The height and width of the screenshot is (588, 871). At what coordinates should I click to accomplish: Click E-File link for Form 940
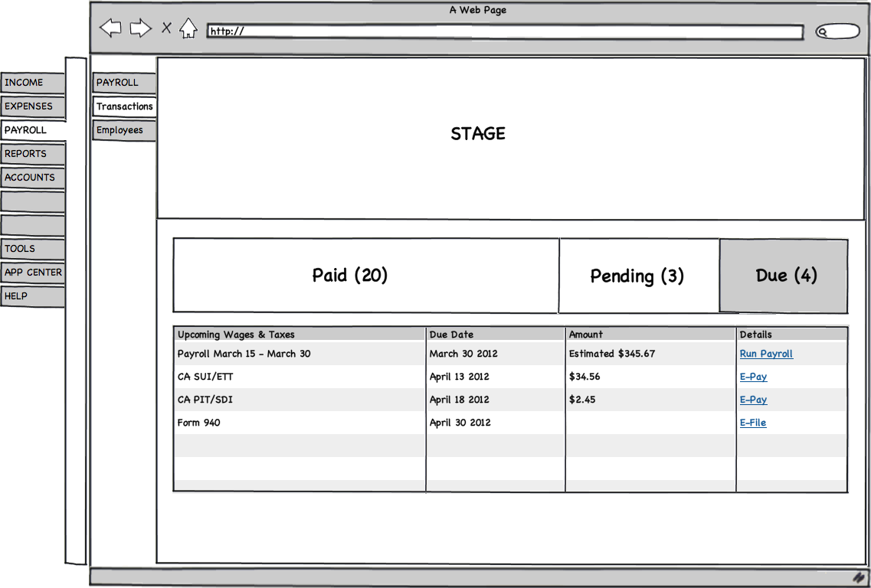pyautogui.click(x=753, y=423)
